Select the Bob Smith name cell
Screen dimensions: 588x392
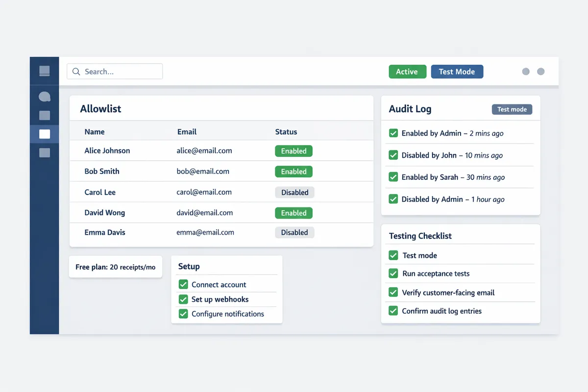point(102,171)
